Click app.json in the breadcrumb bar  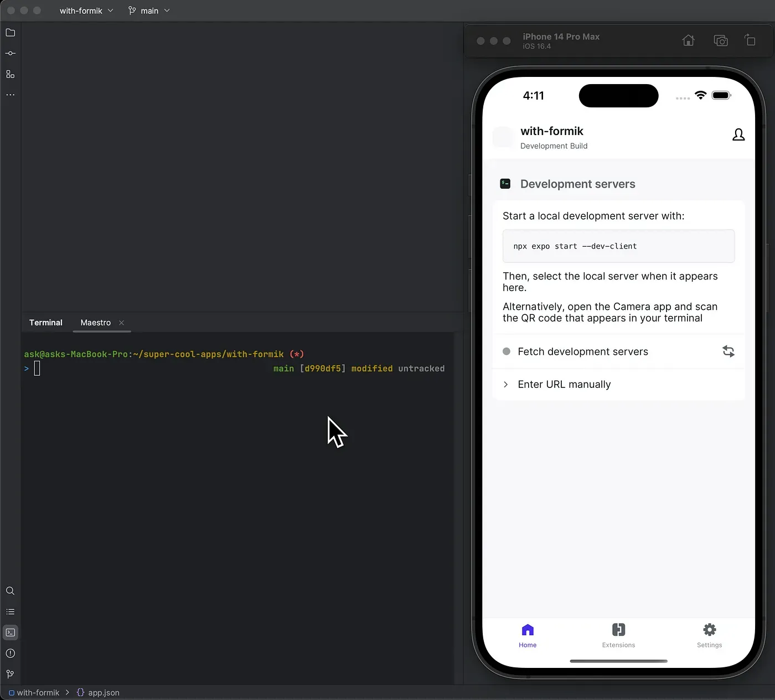pos(98,693)
